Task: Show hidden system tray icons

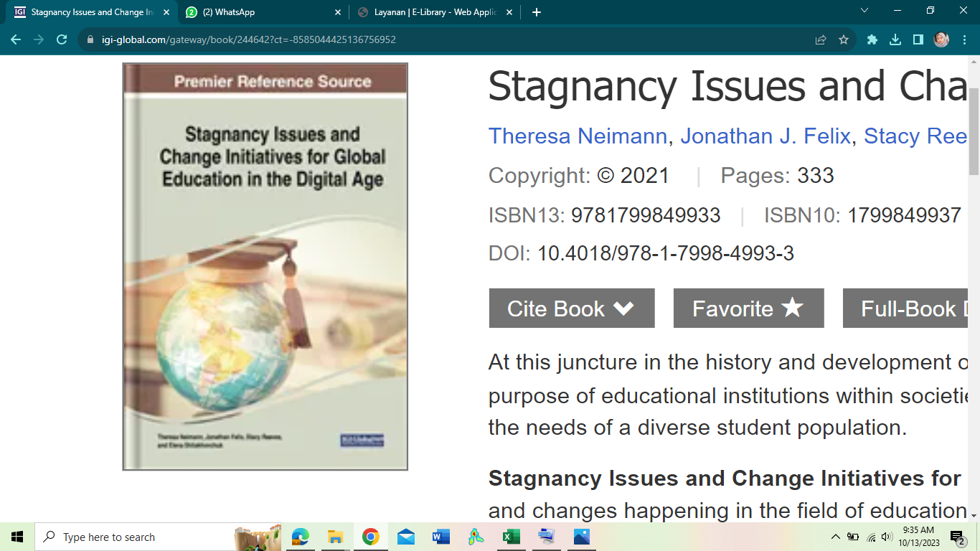Action: click(x=835, y=537)
